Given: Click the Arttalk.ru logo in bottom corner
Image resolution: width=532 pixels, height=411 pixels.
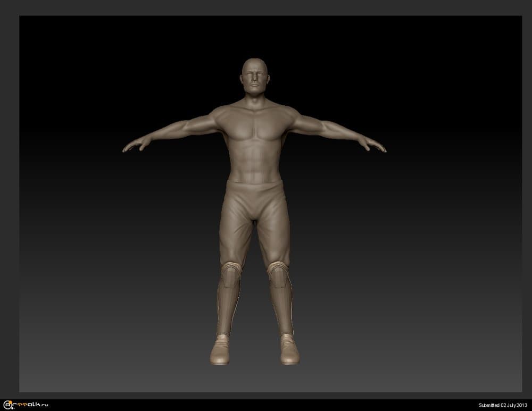Looking at the screenshot, I should (26, 405).
